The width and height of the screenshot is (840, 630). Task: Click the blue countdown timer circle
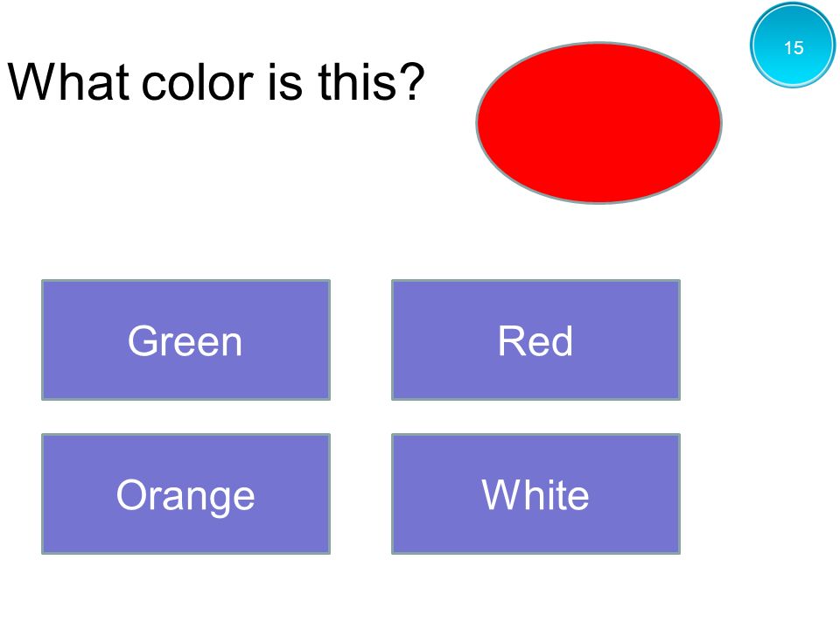point(793,45)
